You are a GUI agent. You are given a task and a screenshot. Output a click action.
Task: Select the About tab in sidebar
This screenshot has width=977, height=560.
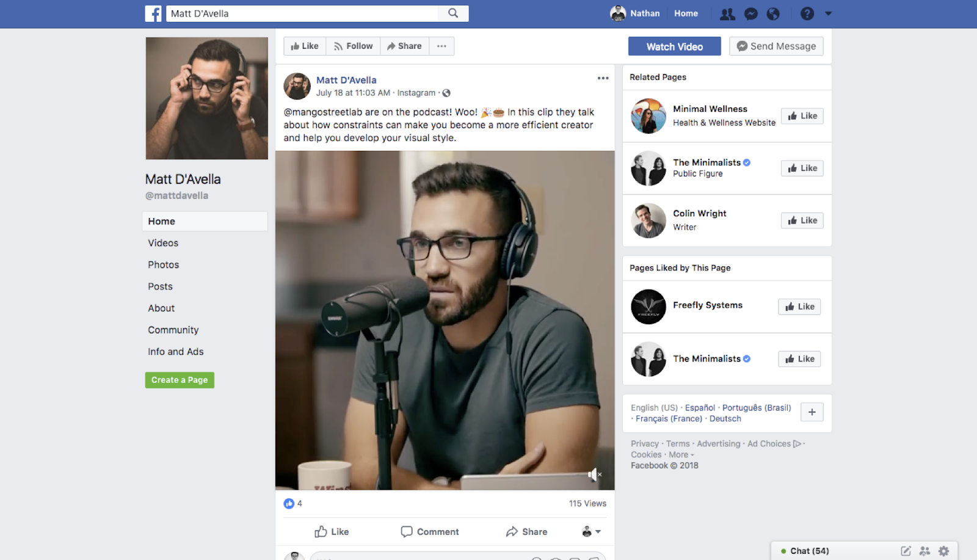(161, 308)
